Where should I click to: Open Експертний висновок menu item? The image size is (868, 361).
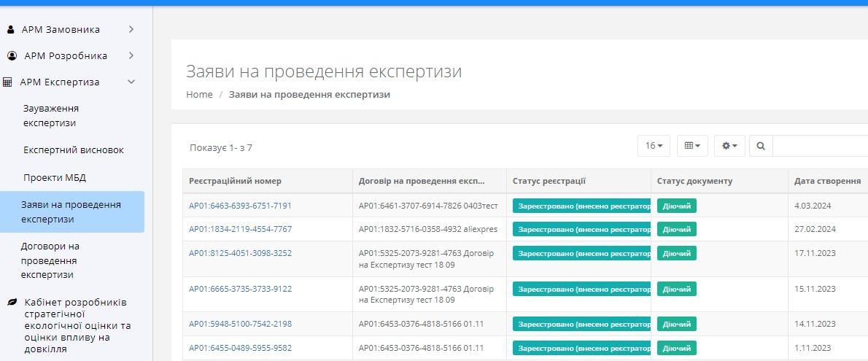pos(74,150)
